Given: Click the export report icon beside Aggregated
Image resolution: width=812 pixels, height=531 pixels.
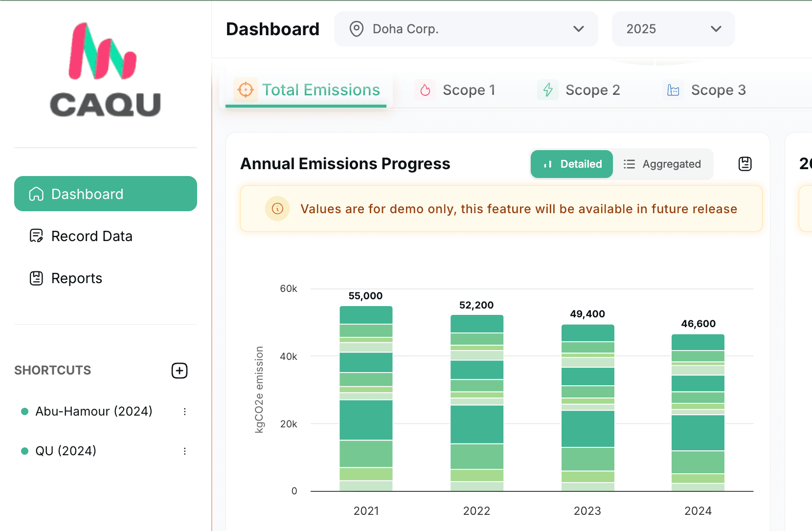Looking at the screenshot, I should 744,164.
